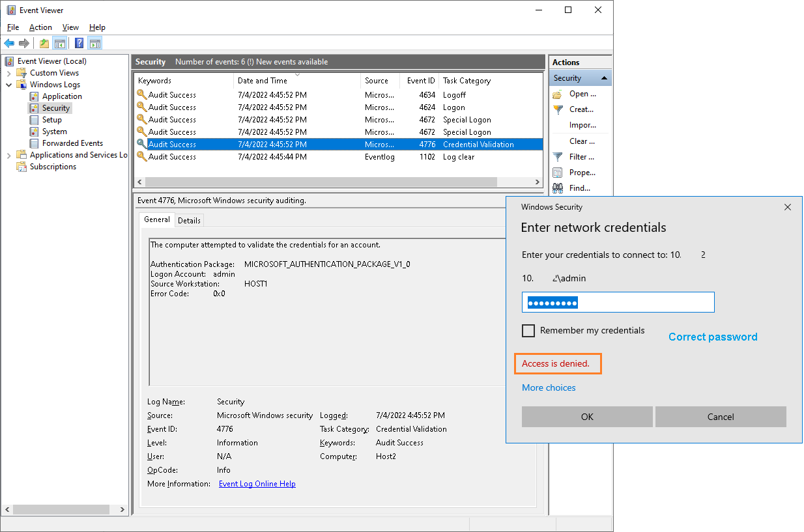Toggle the Show/Hide Console Tree toolbar icon
The image size is (804, 532).
coord(59,43)
